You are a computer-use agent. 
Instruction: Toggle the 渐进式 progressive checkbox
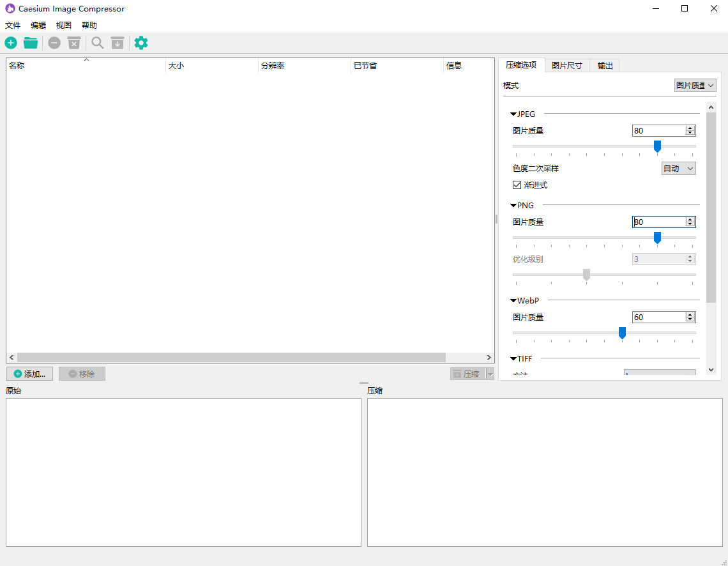(x=517, y=185)
